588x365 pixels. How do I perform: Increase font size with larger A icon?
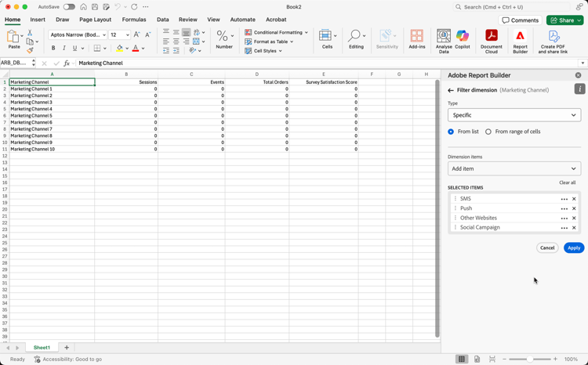coord(137,34)
